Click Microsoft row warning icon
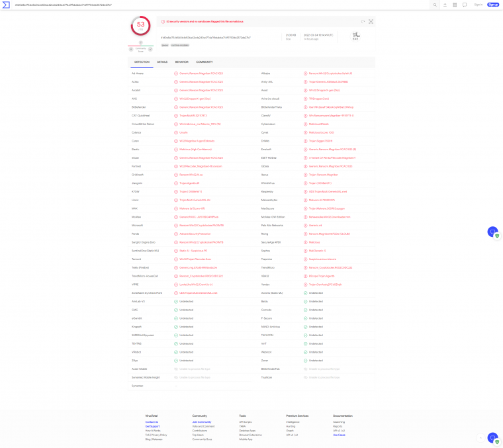This screenshot has width=503, height=448. point(176,226)
